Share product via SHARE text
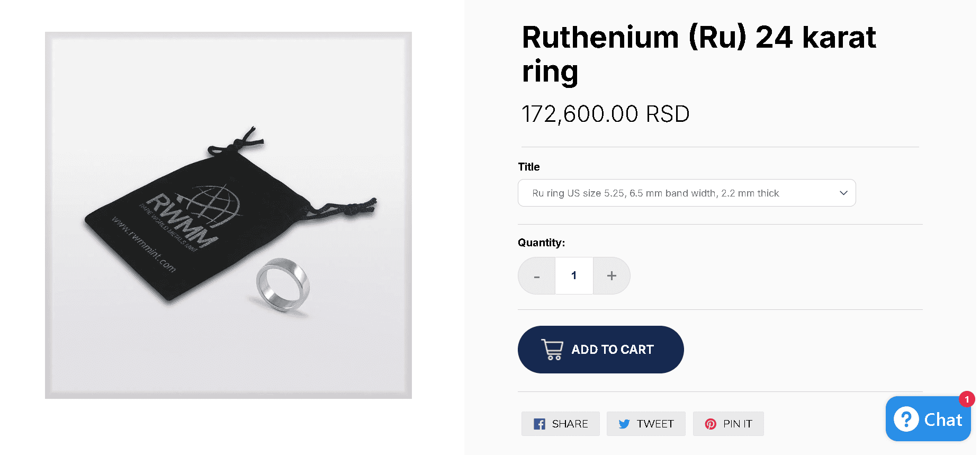Image resolution: width=980 pixels, height=455 pixels. pyautogui.click(x=570, y=424)
